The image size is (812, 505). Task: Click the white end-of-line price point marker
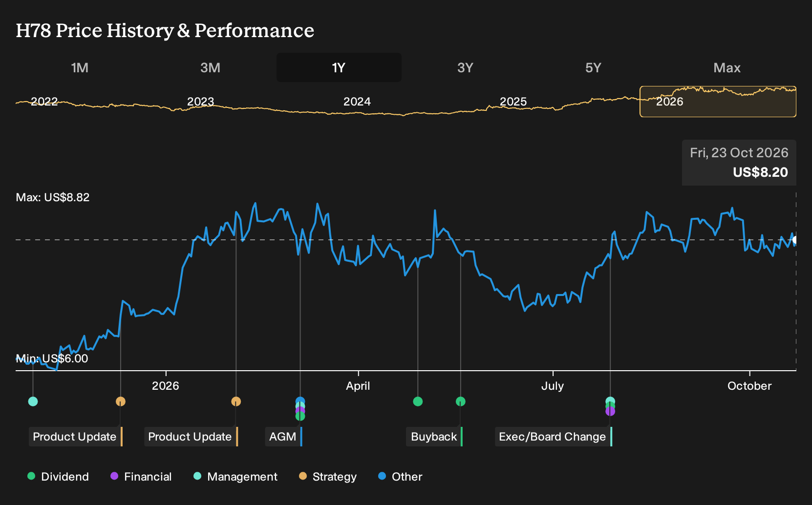(x=795, y=240)
